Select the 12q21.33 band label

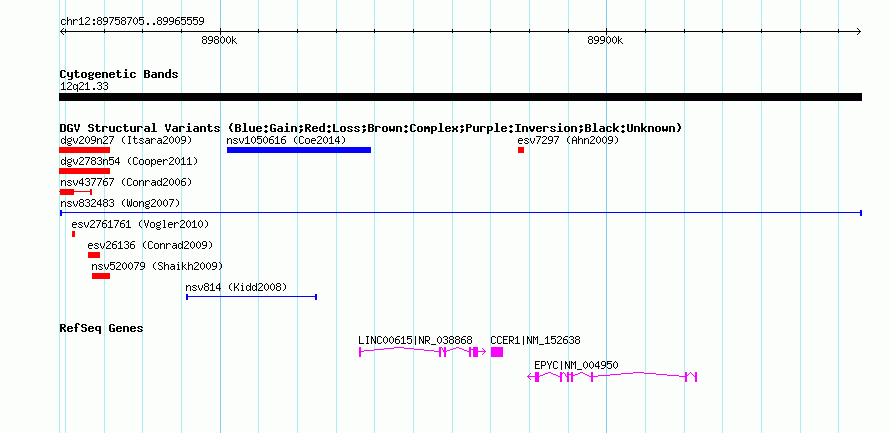pos(84,87)
